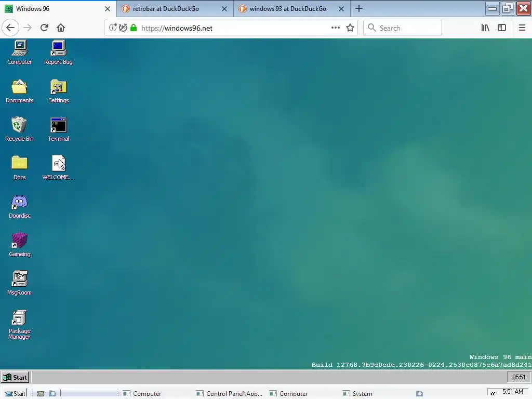Close the windows 93 at DuckDuckGo tab
532x399 pixels.
(341, 9)
